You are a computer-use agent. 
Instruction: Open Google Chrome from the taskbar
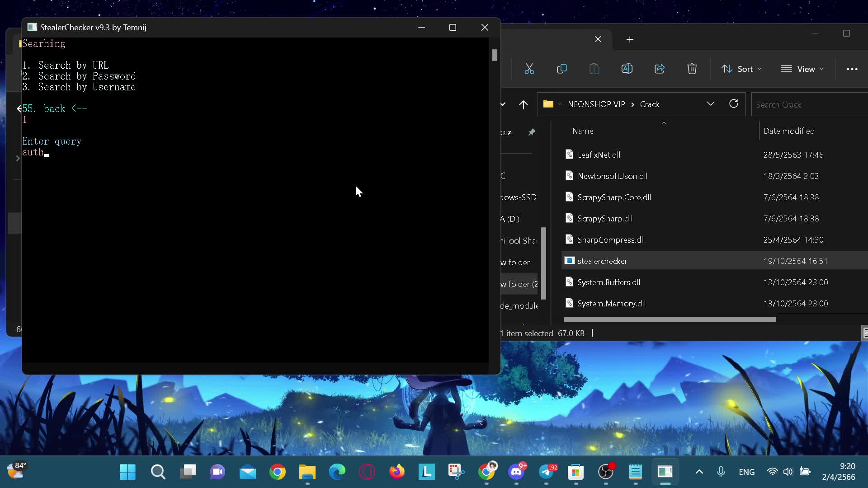pos(278,472)
